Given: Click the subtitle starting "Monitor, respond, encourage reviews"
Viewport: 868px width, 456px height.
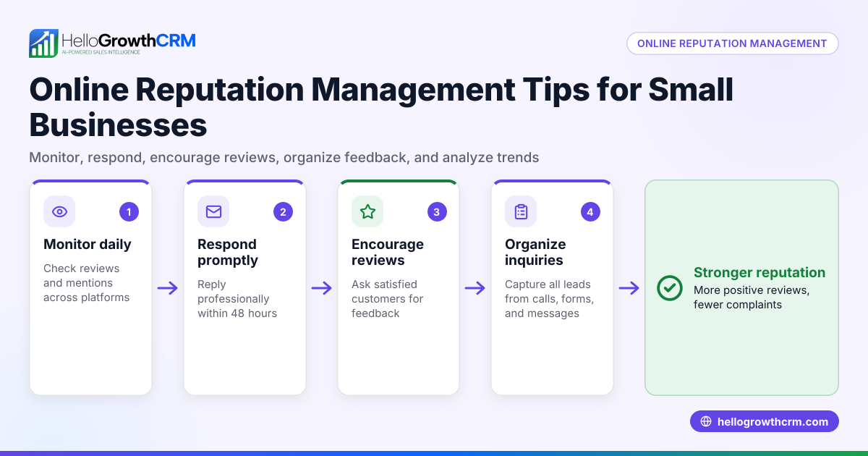Looking at the screenshot, I should click(x=284, y=157).
